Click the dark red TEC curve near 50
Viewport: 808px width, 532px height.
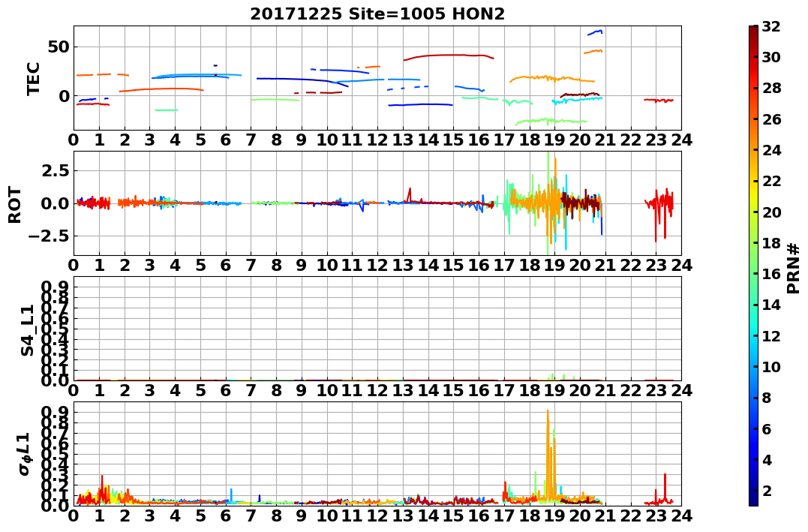[x=449, y=56]
